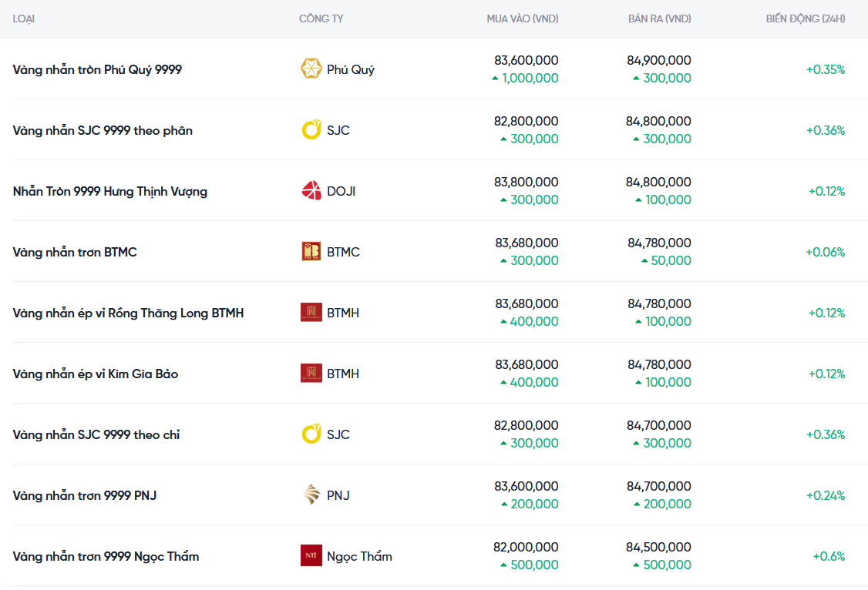Screen dimensions: 868x590
Task: Click the SJC logo in the theo phân row
Action: coord(311,129)
